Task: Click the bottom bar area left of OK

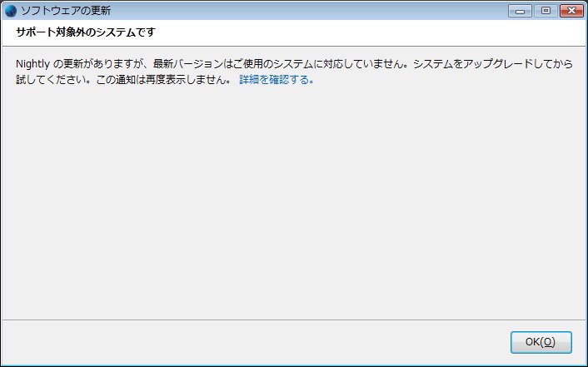Action: tap(250, 342)
